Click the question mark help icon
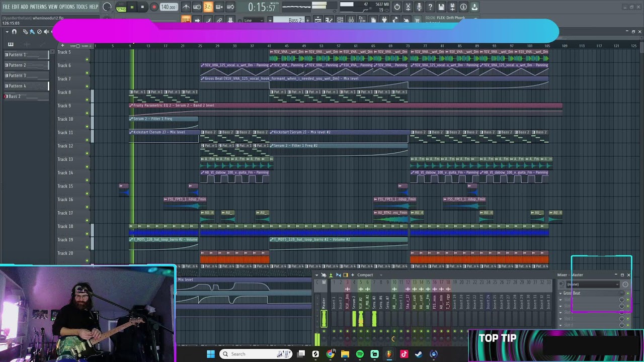 (430, 7)
